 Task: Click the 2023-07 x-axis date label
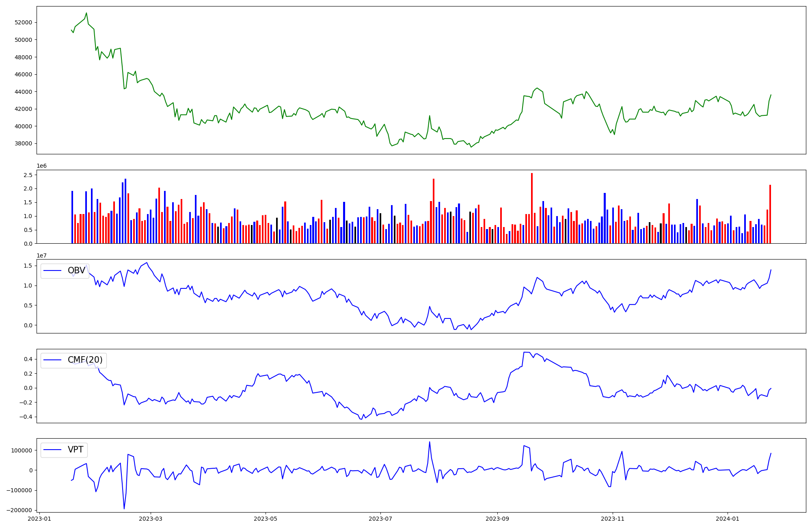click(380, 519)
